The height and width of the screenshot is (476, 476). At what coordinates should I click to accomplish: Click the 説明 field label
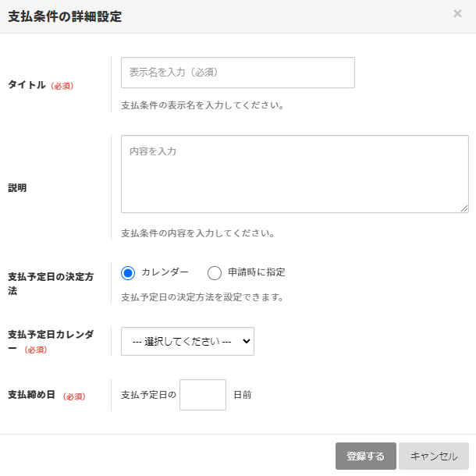click(17, 188)
